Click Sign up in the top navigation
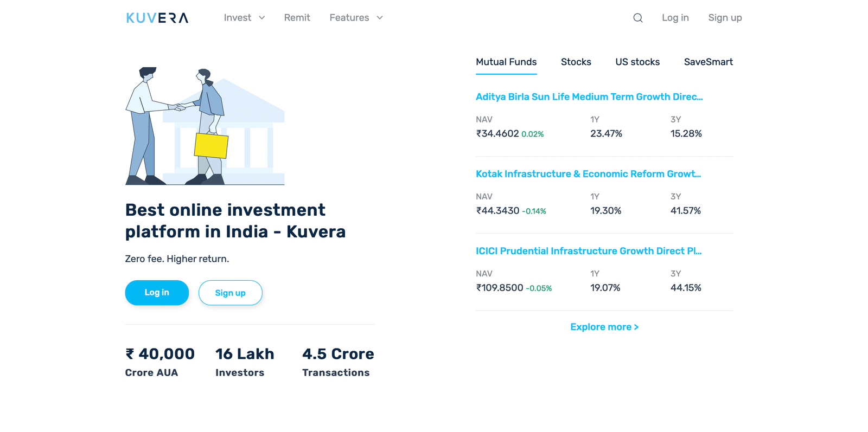The image size is (868, 432). pos(725,18)
